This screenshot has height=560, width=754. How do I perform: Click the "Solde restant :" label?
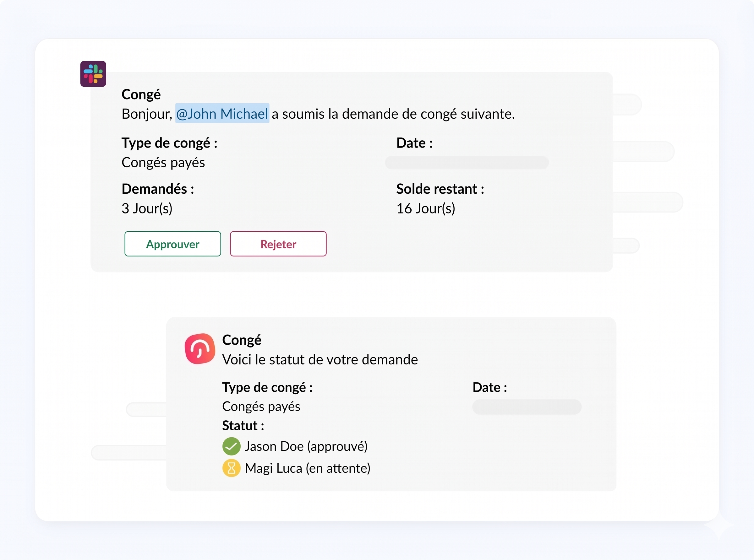[440, 189]
